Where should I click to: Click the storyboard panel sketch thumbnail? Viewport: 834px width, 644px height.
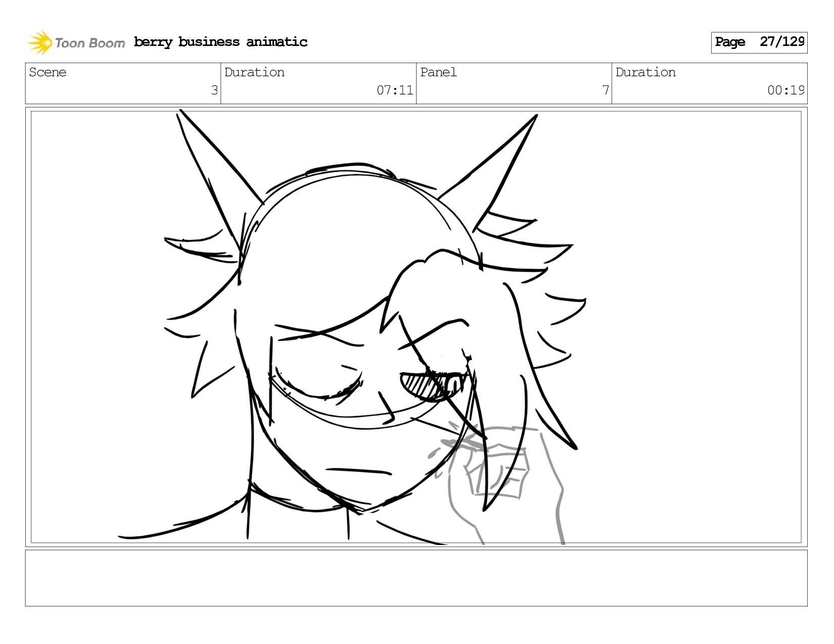[416, 327]
